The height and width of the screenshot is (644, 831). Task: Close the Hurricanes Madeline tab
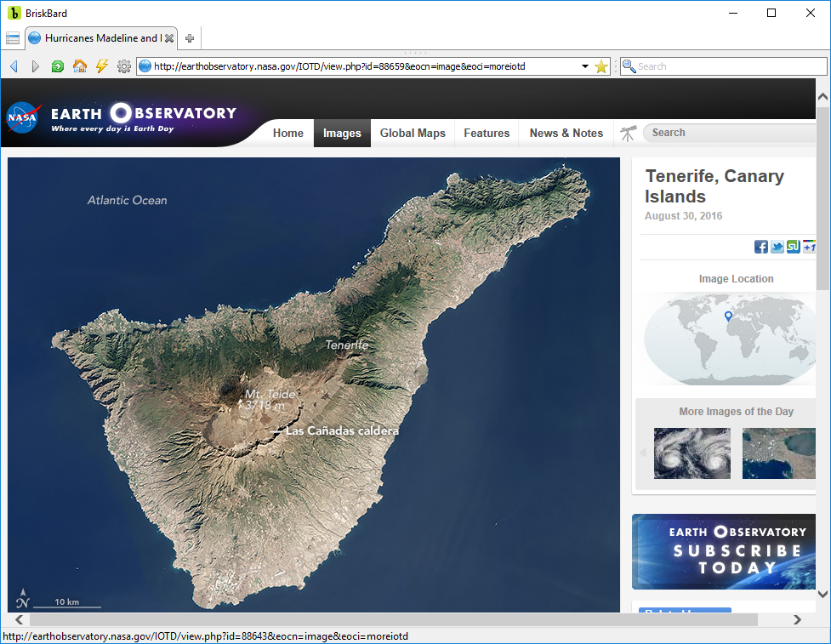coord(169,38)
